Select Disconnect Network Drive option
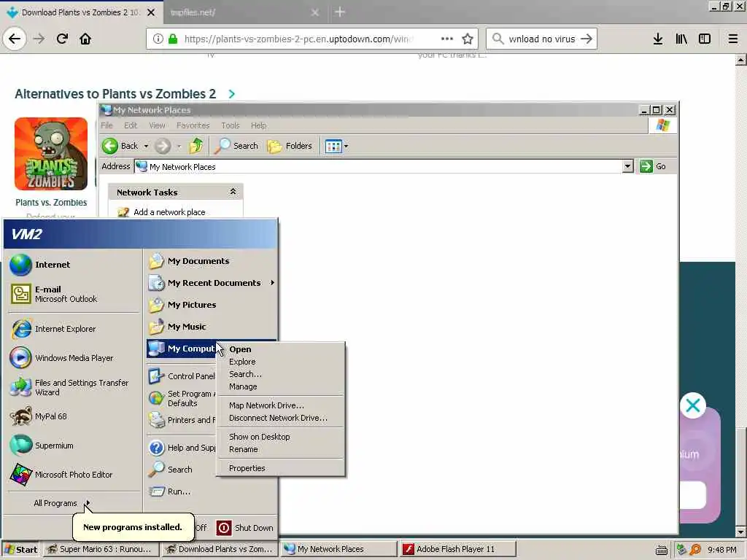This screenshot has width=747, height=560. pyautogui.click(x=281, y=418)
